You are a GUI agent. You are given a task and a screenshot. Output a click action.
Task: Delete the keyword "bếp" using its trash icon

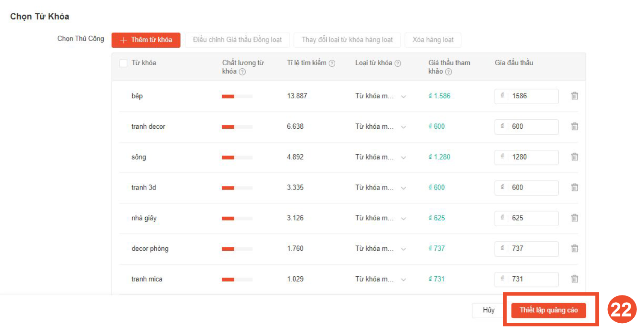coord(575,96)
